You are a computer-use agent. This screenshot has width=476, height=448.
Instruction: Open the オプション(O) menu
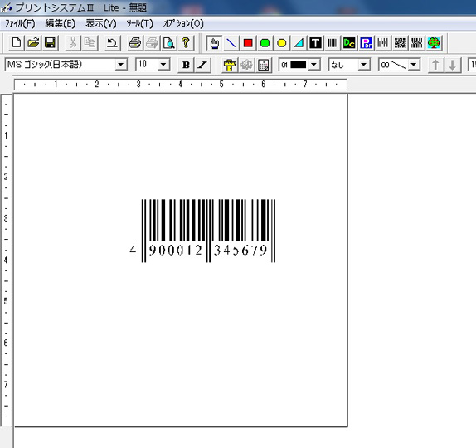click(183, 23)
